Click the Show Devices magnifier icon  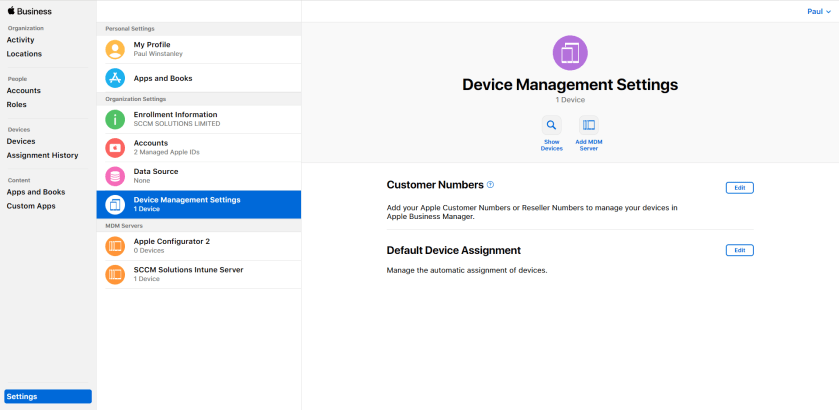(x=551, y=126)
